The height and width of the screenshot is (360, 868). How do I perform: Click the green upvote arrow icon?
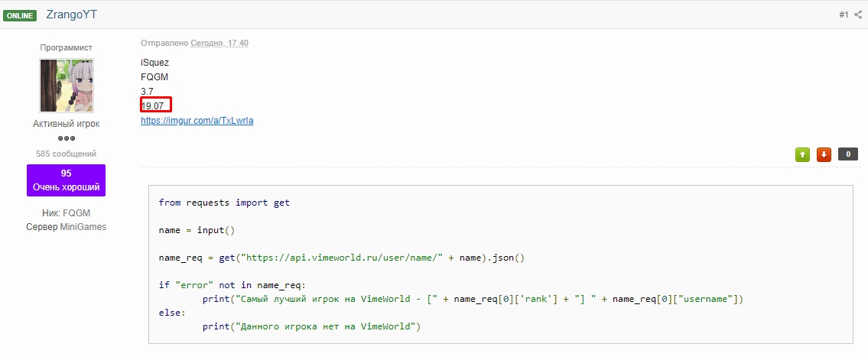click(x=802, y=155)
